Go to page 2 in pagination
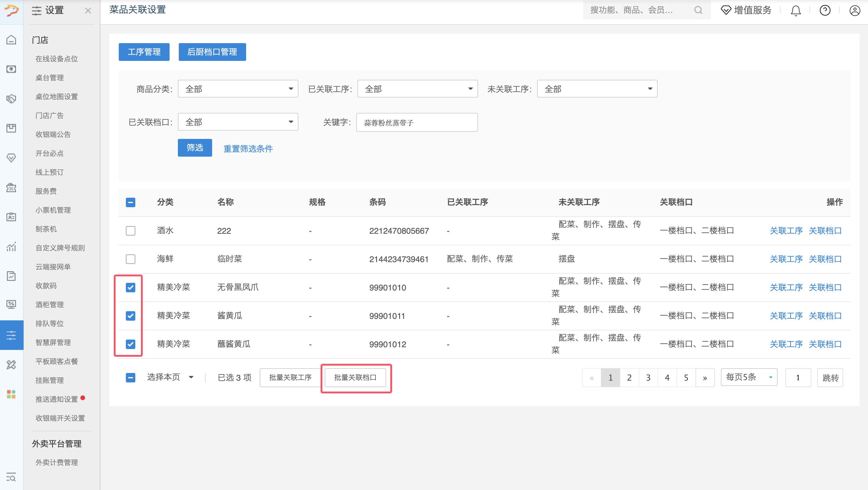 click(x=629, y=377)
